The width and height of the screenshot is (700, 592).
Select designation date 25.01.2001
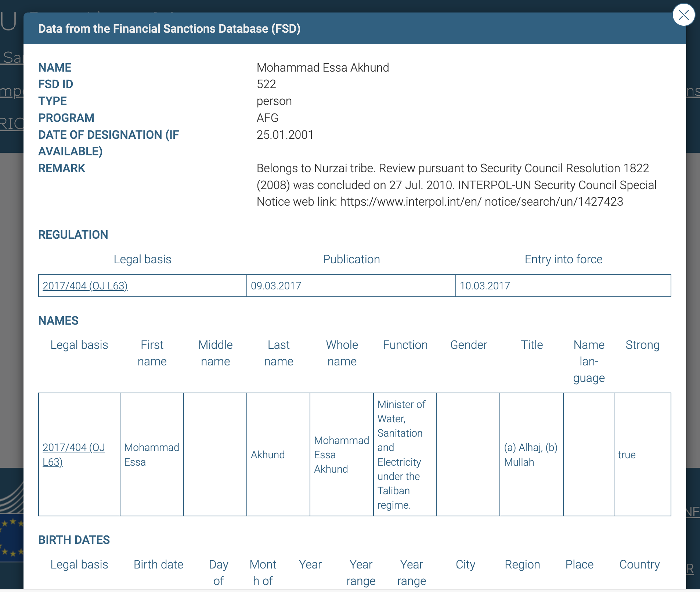pos(285,135)
